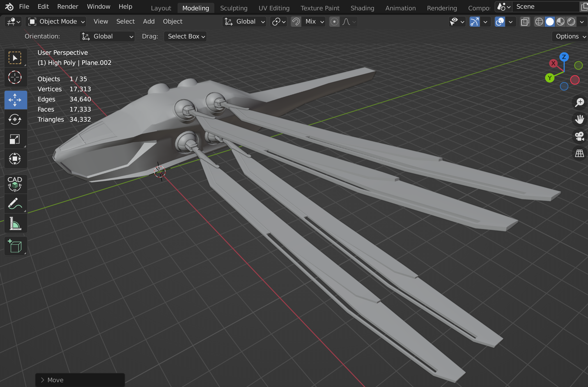Toggle snapping magnet icon
Viewport: 588px width, 387px height.
(x=296, y=22)
